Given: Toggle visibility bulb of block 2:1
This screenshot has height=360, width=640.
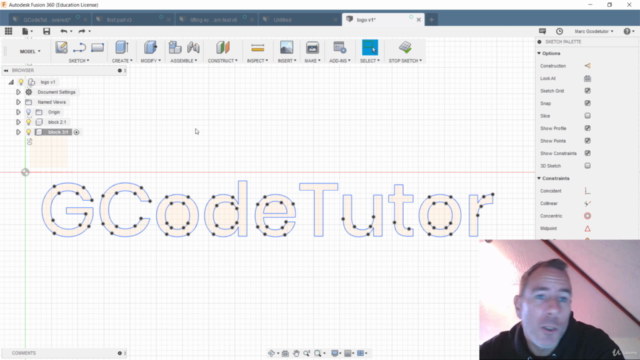Looking at the screenshot, I should [x=29, y=122].
